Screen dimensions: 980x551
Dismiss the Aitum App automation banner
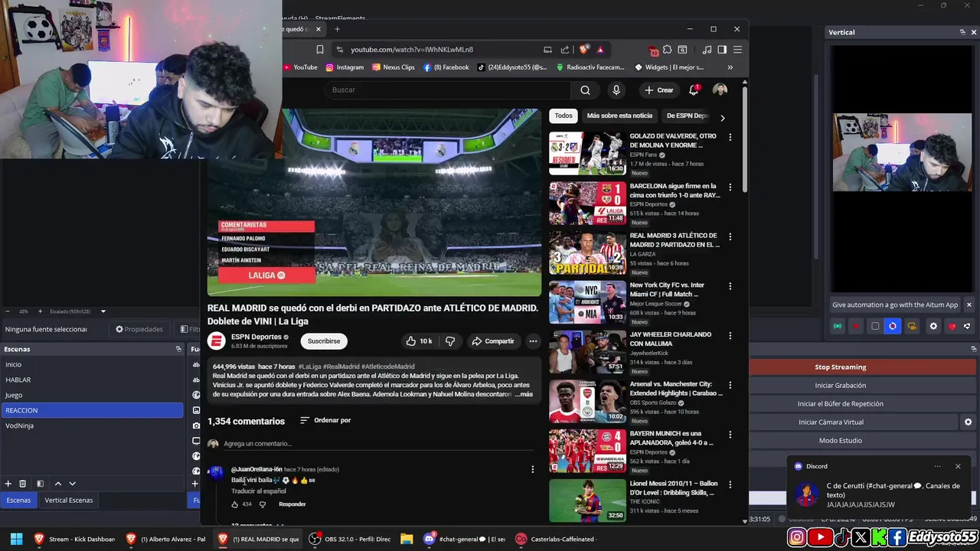(x=969, y=305)
